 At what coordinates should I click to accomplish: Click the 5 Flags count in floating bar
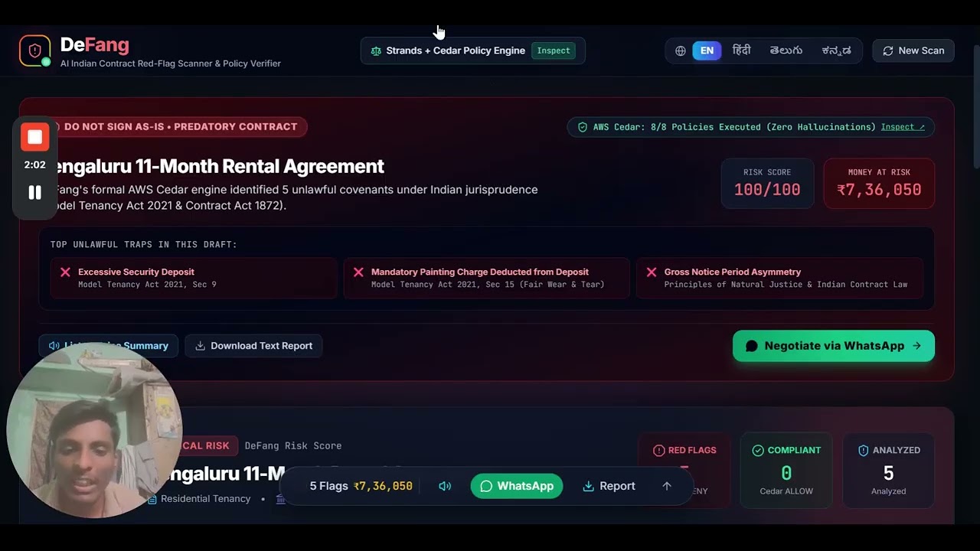pyautogui.click(x=328, y=486)
